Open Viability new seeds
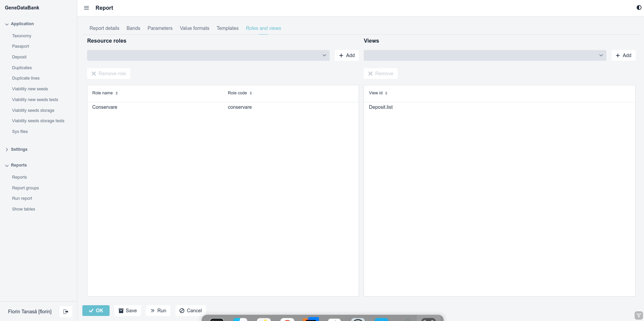Screen dimensions: 644x321 click(x=30, y=89)
